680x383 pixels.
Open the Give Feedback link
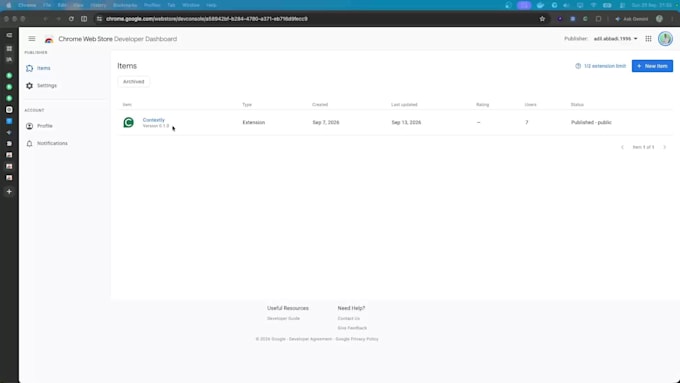click(x=352, y=328)
